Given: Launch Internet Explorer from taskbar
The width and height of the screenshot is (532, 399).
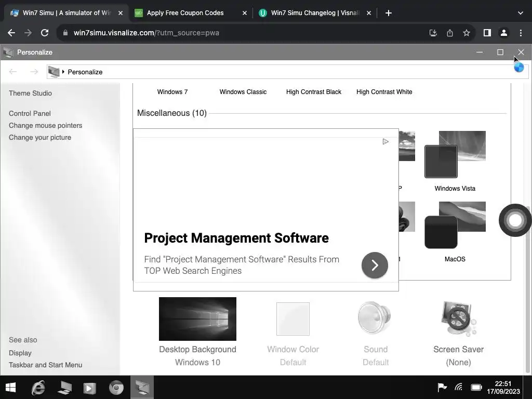Looking at the screenshot, I should click(x=38, y=388).
